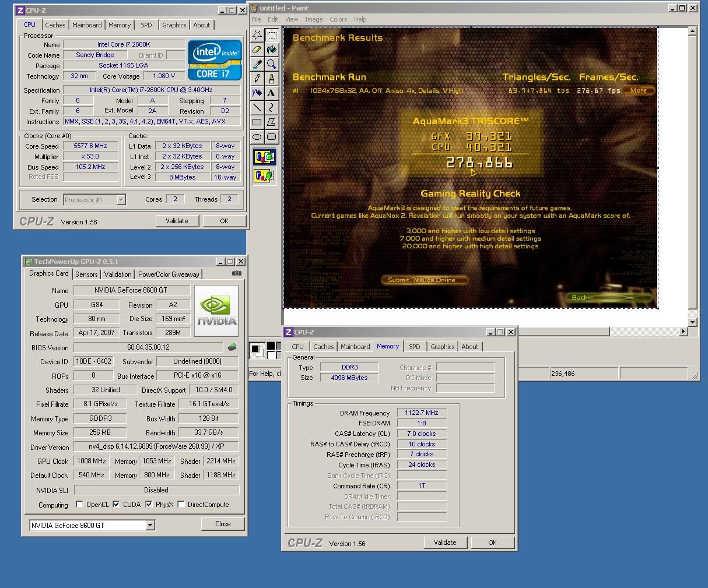This screenshot has height=588, width=708.
Task: Choose opaque selection mode option
Action: 264,157
